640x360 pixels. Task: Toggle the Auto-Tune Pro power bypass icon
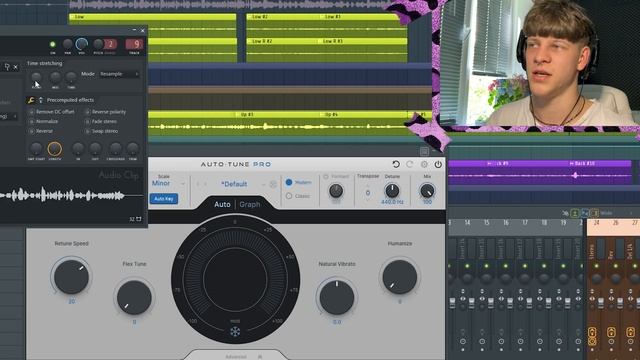(438, 164)
